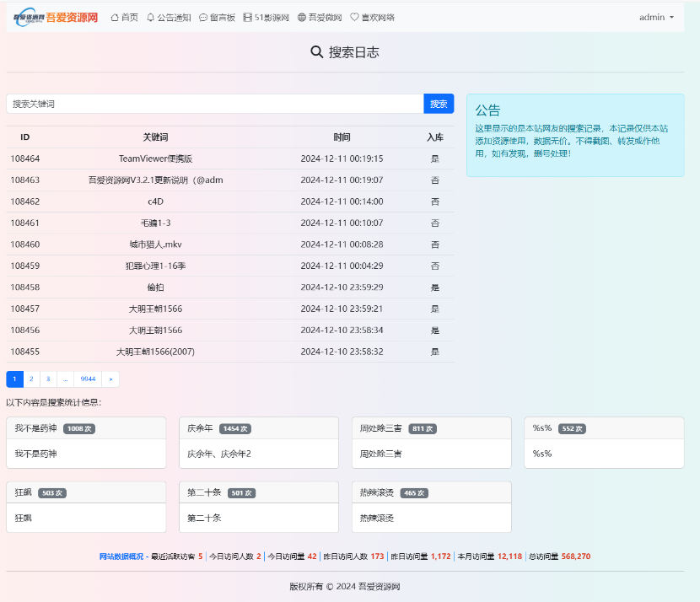The height and width of the screenshot is (602, 700).
Task: Open the 公告通知 menu item
Action: click(x=169, y=18)
